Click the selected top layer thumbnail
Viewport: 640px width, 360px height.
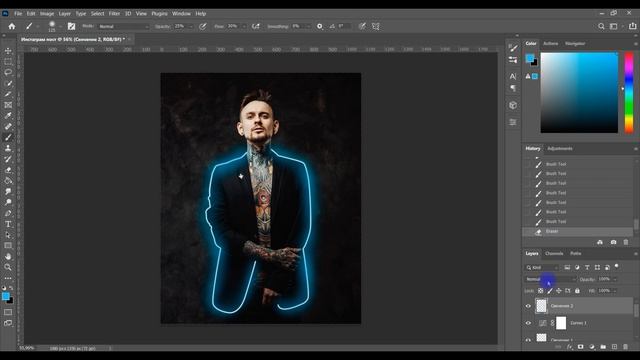coord(541,306)
